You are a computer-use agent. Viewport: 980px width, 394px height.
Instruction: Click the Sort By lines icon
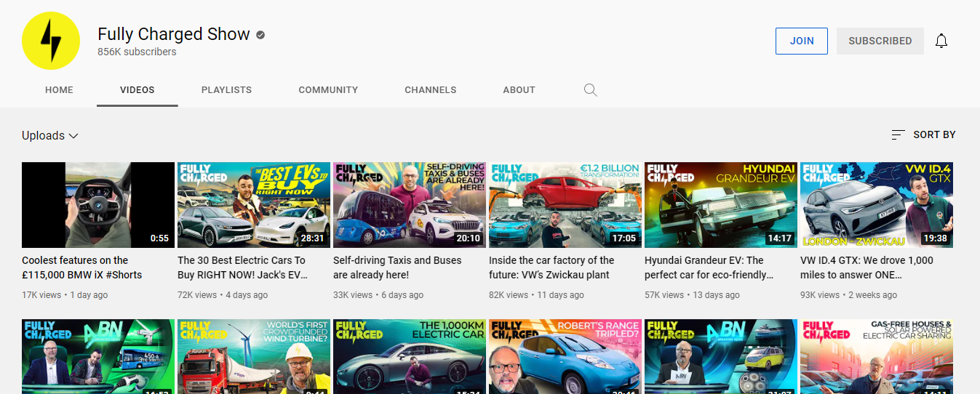(898, 134)
